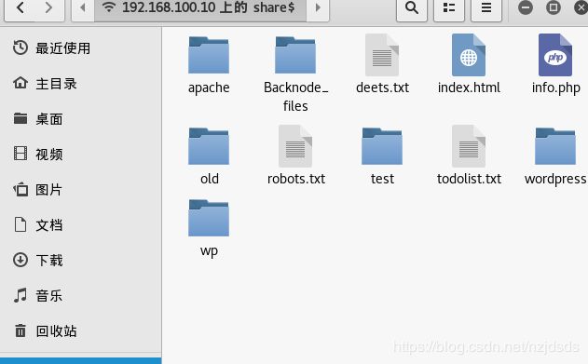Select the index.html file icon

(x=469, y=55)
